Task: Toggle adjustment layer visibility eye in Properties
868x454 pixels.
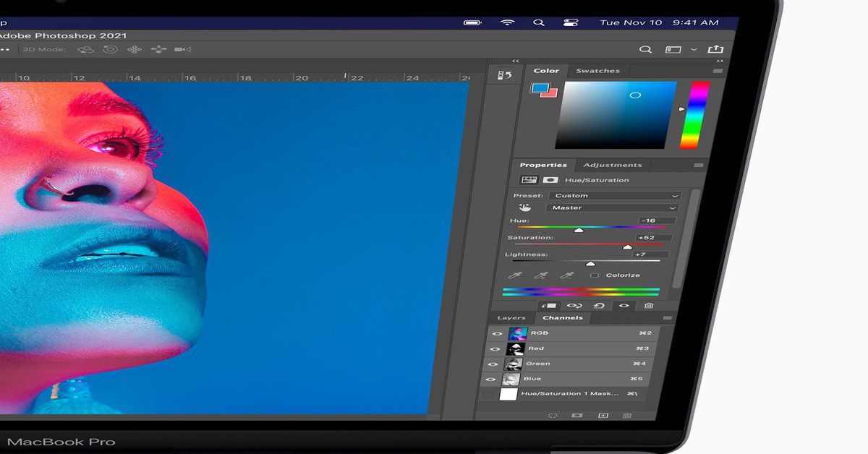Action: tap(624, 305)
